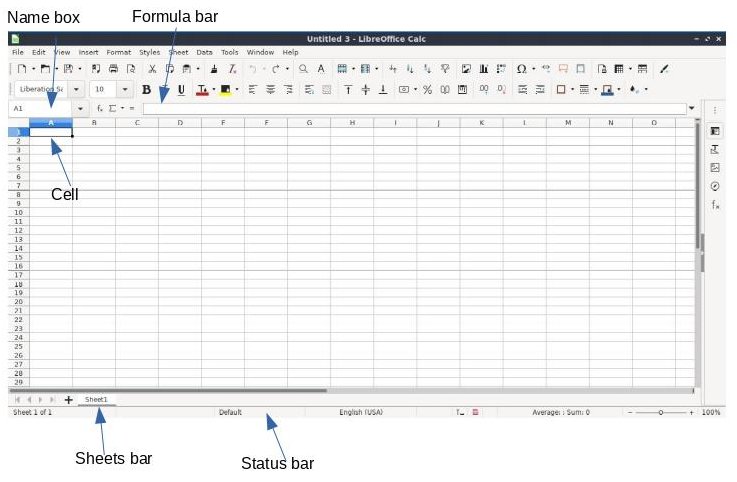Toggle Merge and Center Cells
737x482 pixels.
coord(327,89)
